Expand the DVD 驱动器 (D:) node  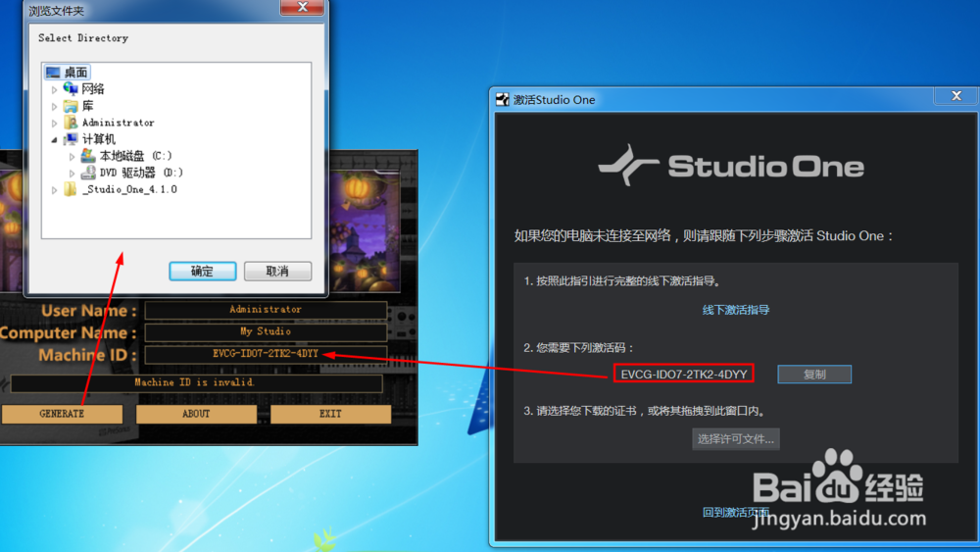pos(72,174)
